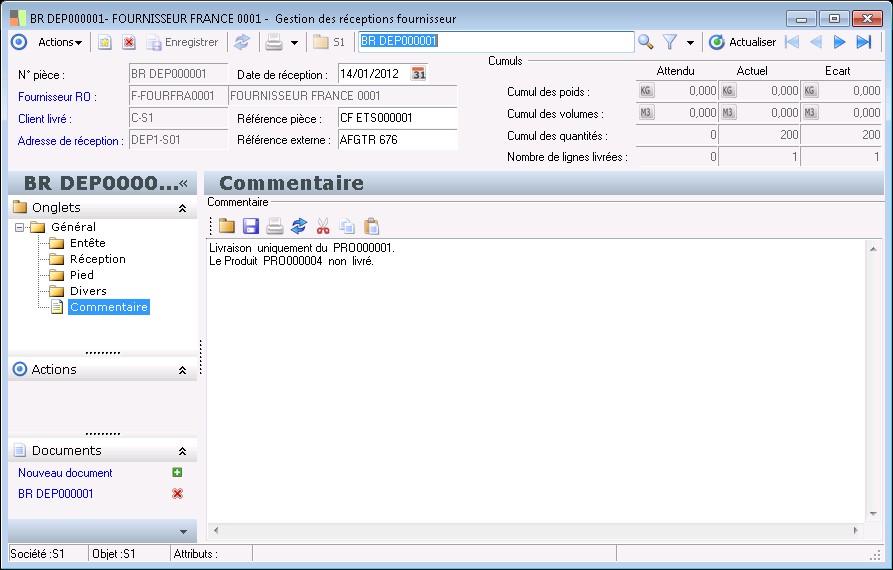Click the delete record red X icon
Image resolution: width=893 pixels, height=570 pixels.
pos(129,42)
